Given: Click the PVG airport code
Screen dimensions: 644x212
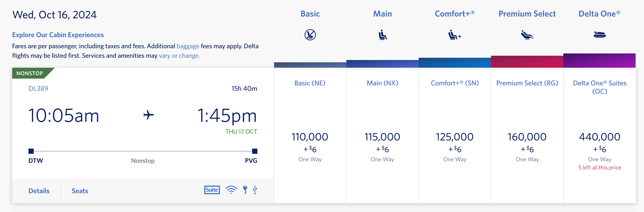Looking at the screenshot, I should (251, 161).
